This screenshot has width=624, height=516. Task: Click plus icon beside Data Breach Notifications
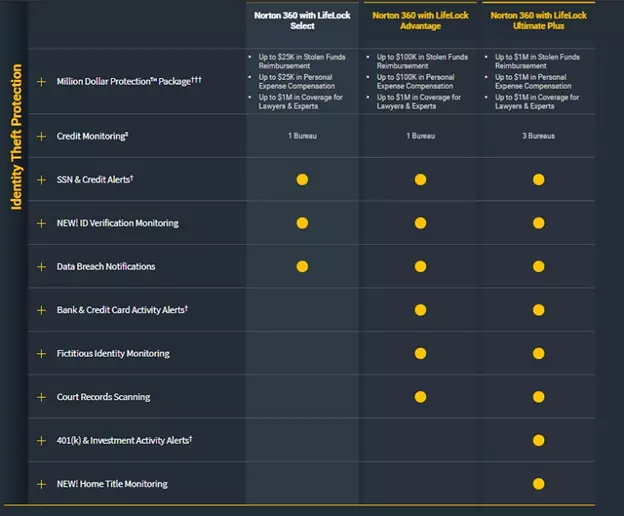point(41,267)
